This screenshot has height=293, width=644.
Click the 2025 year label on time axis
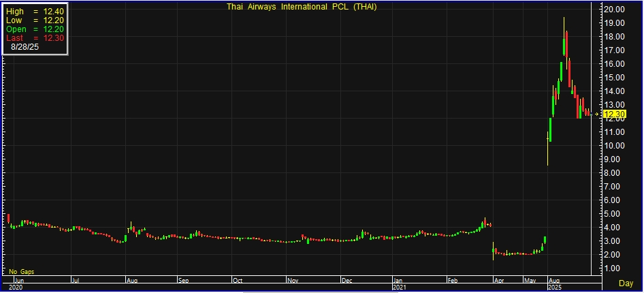[x=554, y=287]
